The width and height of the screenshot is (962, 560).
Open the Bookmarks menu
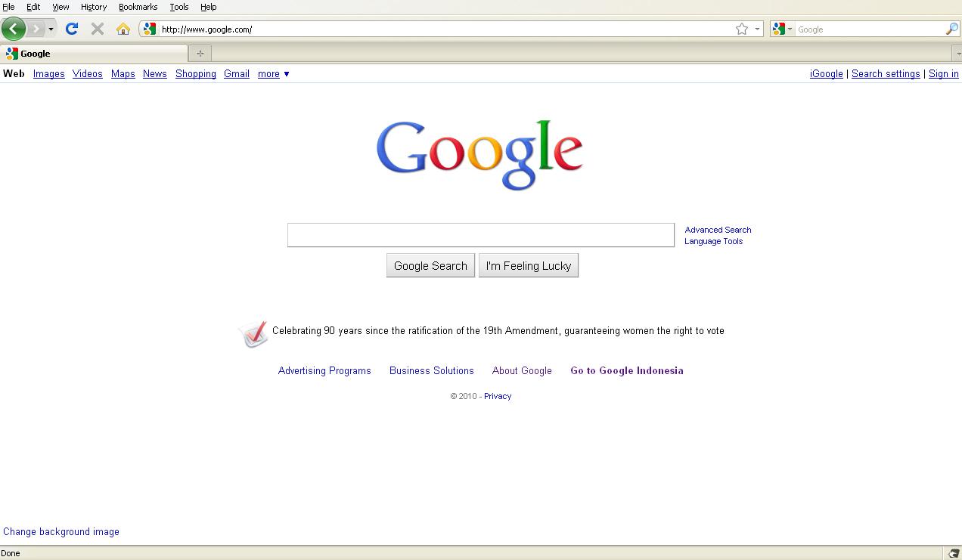[x=138, y=7]
